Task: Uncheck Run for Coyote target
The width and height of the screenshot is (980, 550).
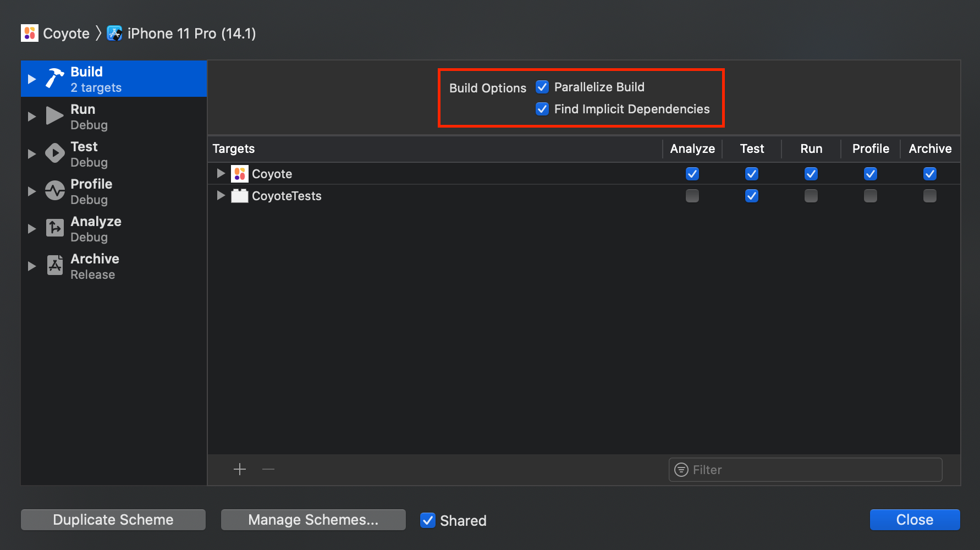Action: (x=811, y=174)
